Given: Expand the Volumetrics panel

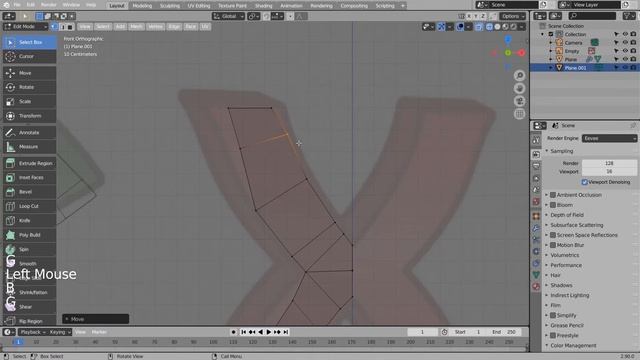Looking at the screenshot, I should click(564, 255).
